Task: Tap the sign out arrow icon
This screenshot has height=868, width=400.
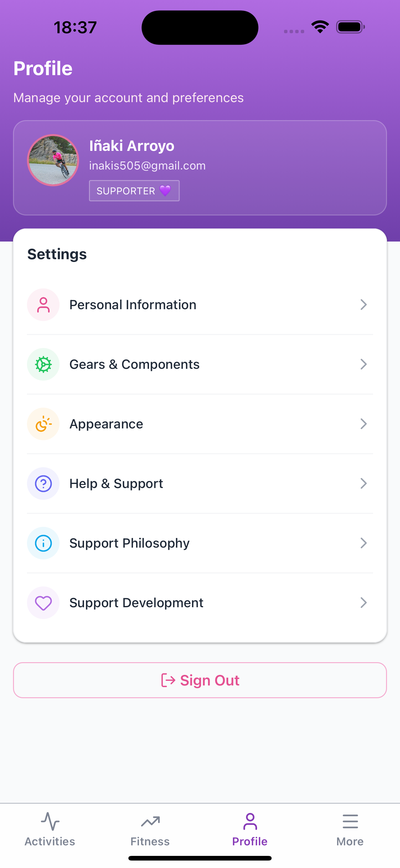Action: (168, 680)
